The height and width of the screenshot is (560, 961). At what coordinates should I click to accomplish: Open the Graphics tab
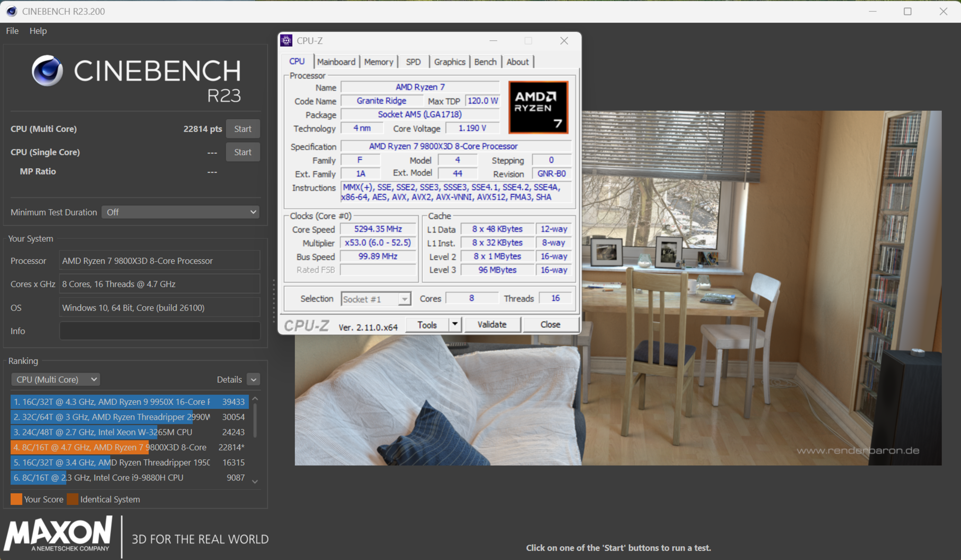[449, 62]
